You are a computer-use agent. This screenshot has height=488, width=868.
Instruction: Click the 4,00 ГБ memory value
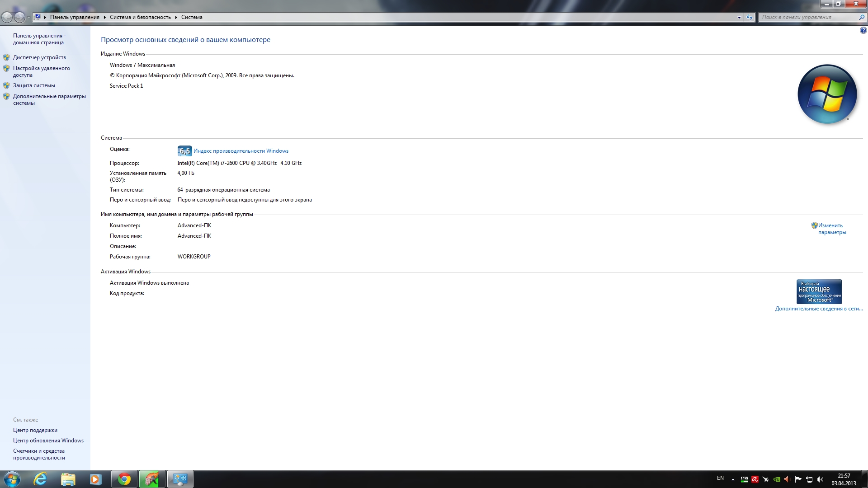tap(186, 173)
